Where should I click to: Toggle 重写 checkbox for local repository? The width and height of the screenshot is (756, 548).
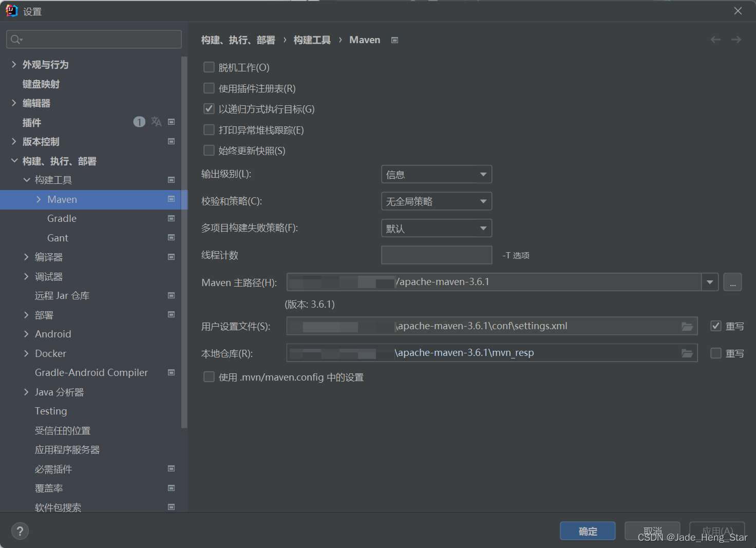pyautogui.click(x=716, y=353)
